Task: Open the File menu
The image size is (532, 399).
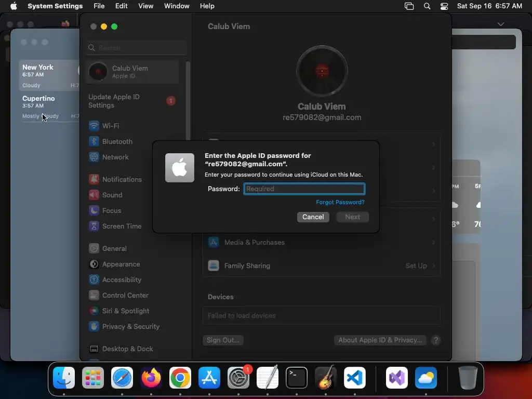Action: tap(99, 6)
